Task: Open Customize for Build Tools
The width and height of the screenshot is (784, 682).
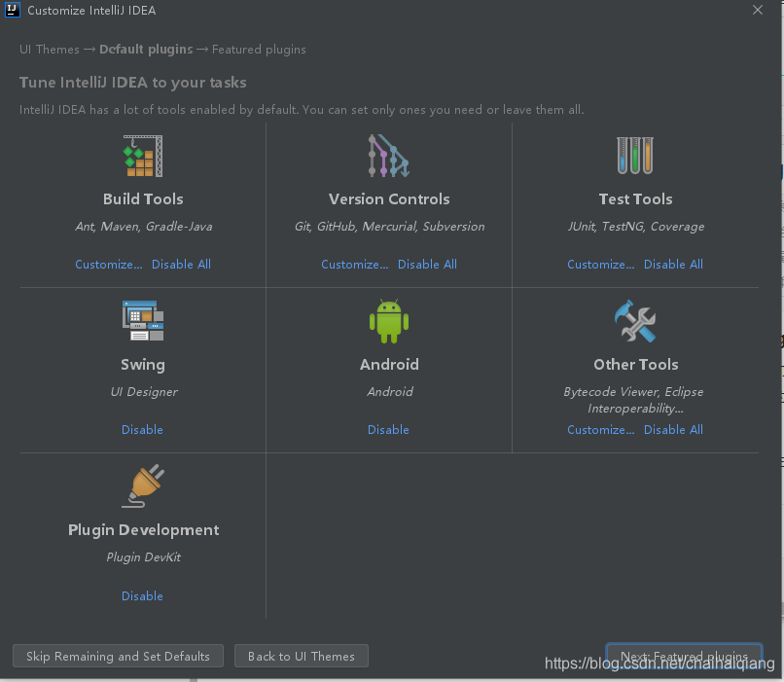Action: coord(109,265)
